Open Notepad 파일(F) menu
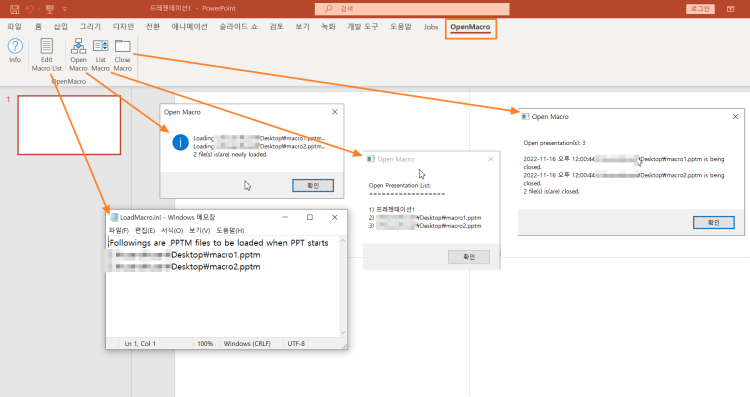Viewport: 750px width, 397px height. pos(119,231)
